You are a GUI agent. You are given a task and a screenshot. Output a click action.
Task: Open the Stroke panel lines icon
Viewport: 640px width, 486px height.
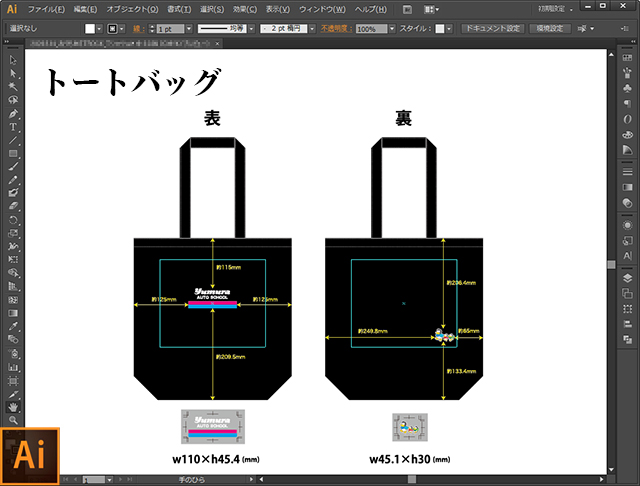point(627,172)
